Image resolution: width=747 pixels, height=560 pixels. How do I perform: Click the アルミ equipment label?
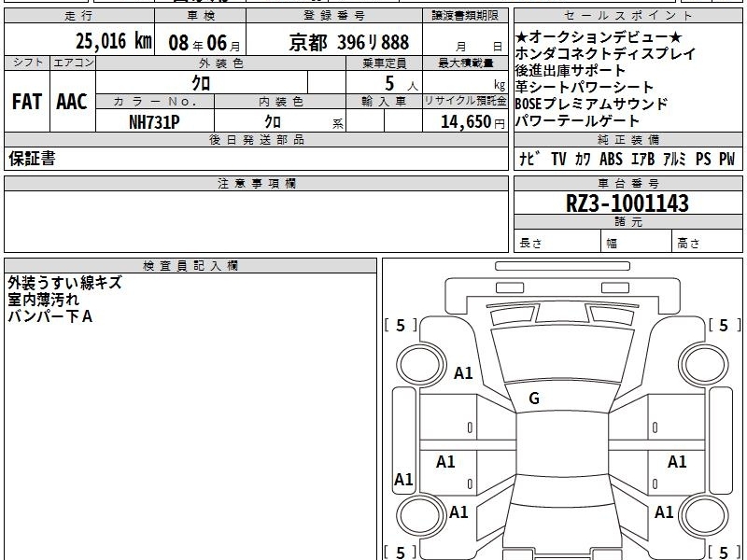(674, 159)
